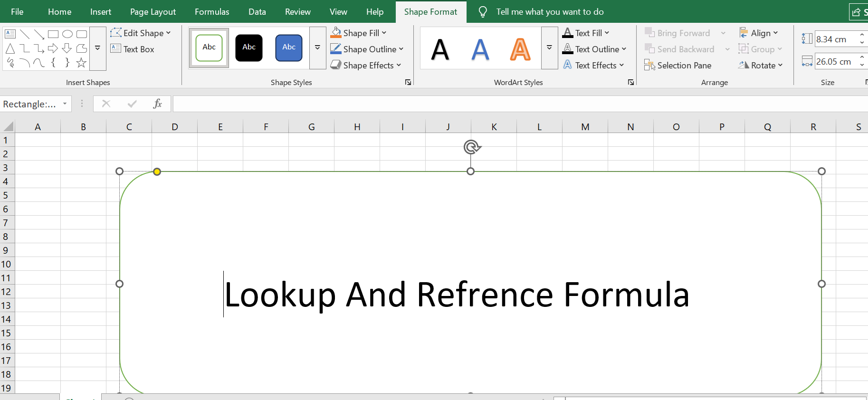The image size is (868, 400).
Task: Apply the blue filled Abc shape style
Action: point(289,48)
